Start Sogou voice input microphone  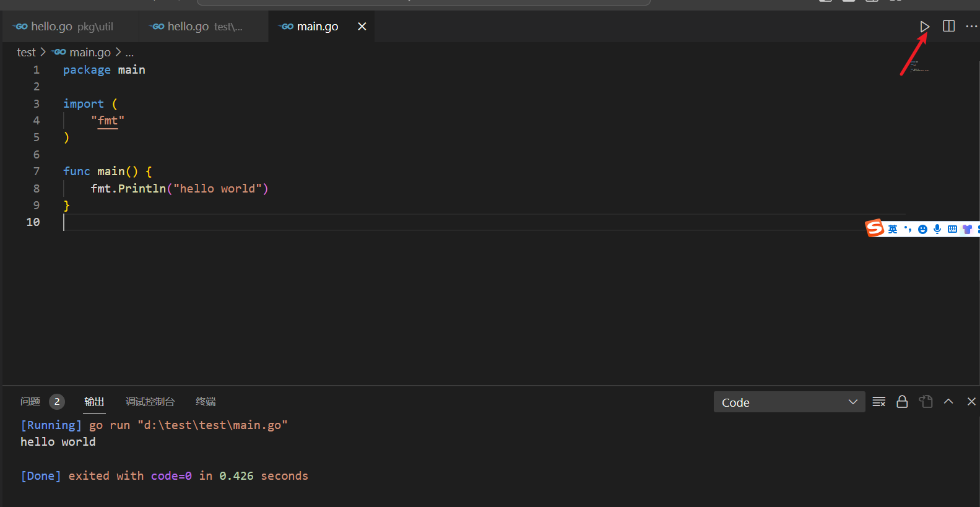(x=937, y=229)
